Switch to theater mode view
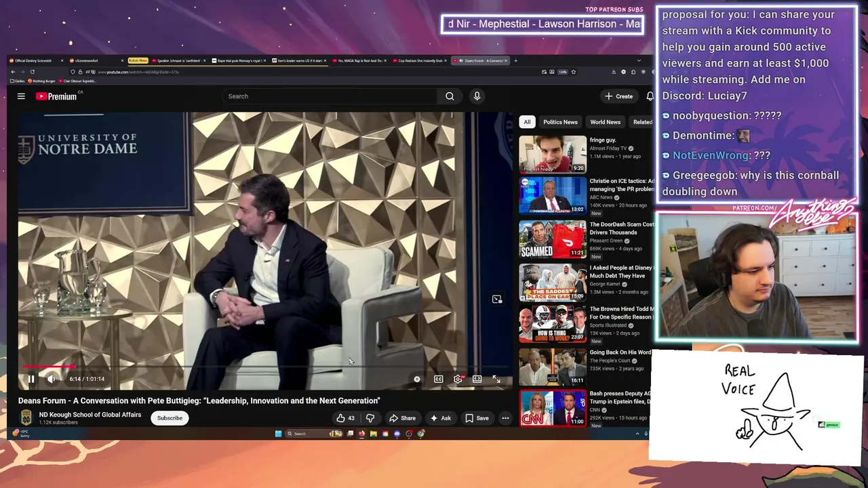 (x=477, y=380)
